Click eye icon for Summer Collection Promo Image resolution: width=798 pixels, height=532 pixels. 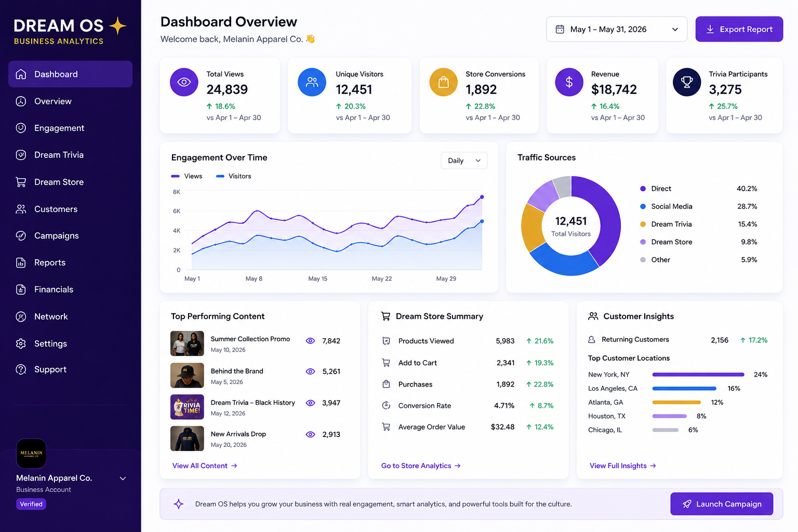tap(310, 341)
